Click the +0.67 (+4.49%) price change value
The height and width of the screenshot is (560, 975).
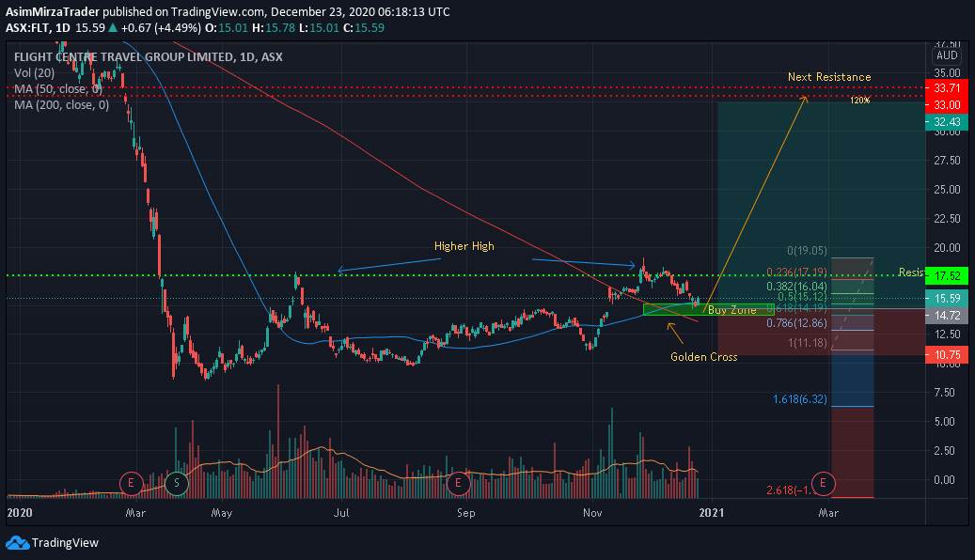[x=161, y=28]
